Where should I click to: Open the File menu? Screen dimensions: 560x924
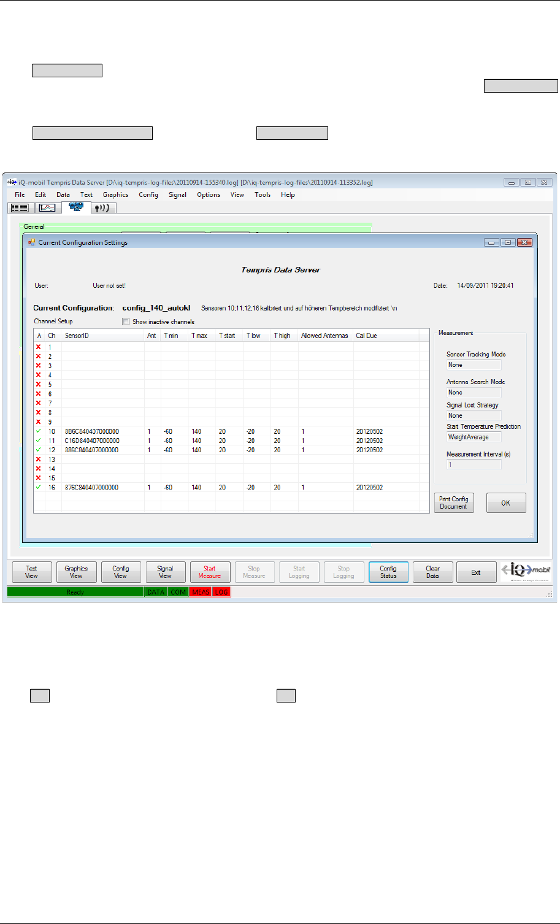[x=20, y=194]
